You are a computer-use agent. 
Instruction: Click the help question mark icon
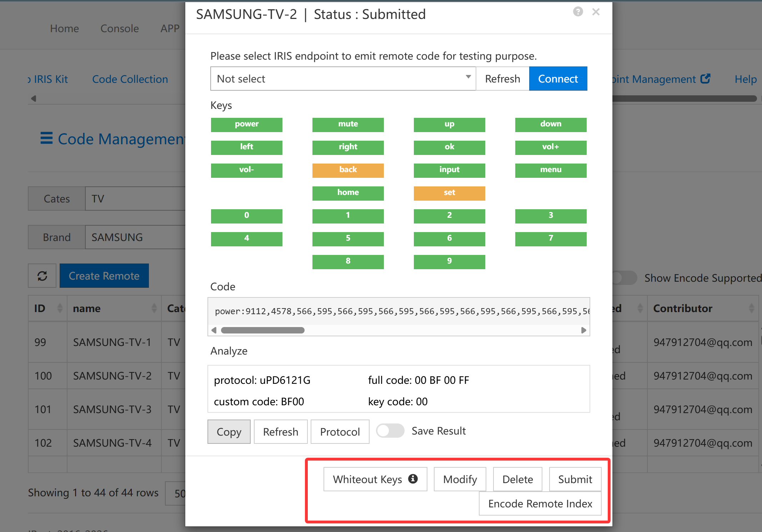[578, 12]
